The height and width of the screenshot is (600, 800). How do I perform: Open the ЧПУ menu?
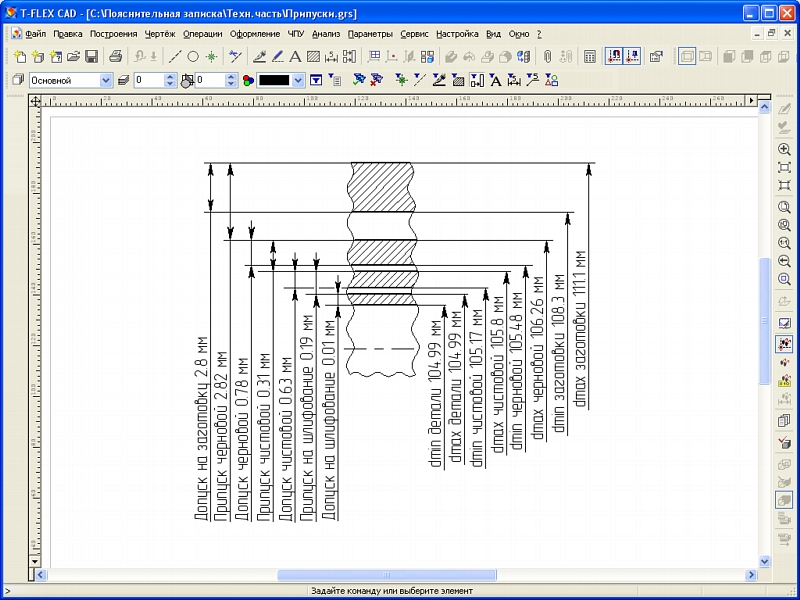(296, 34)
